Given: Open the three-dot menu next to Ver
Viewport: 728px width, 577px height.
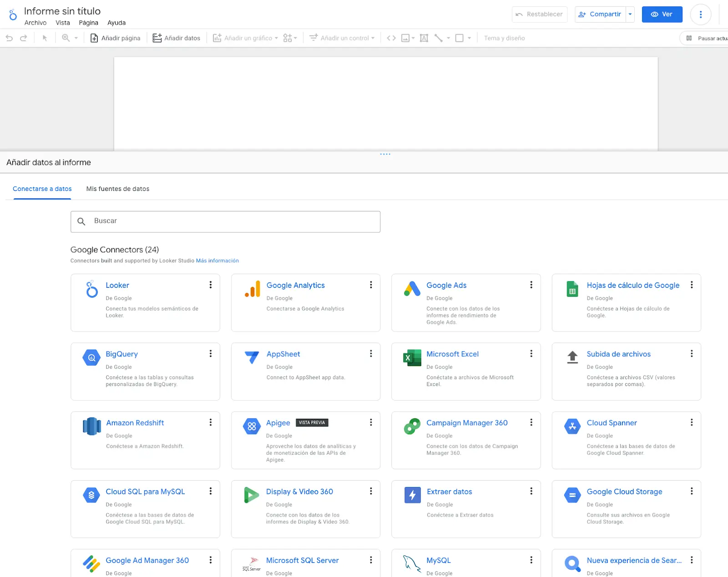Looking at the screenshot, I should (x=701, y=15).
